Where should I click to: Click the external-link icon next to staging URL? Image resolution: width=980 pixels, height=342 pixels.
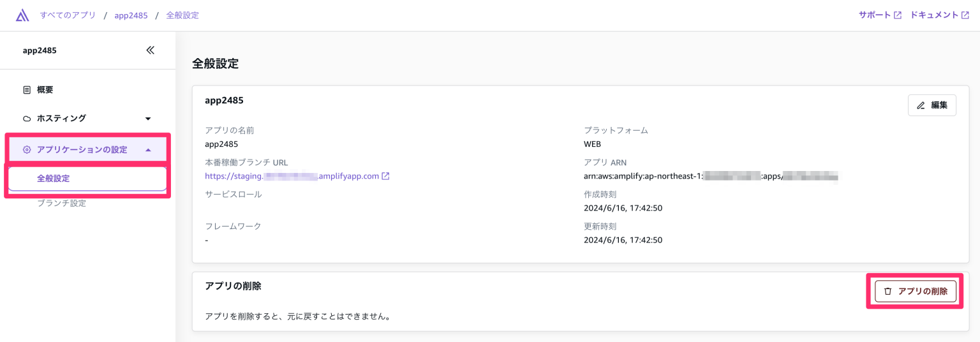[x=385, y=176]
